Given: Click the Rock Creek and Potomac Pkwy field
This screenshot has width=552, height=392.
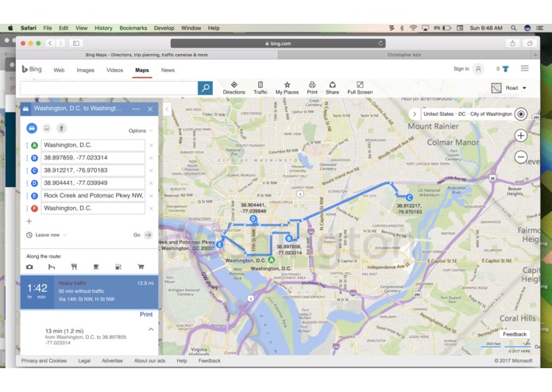Looking at the screenshot, I should click(x=93, y=196).
